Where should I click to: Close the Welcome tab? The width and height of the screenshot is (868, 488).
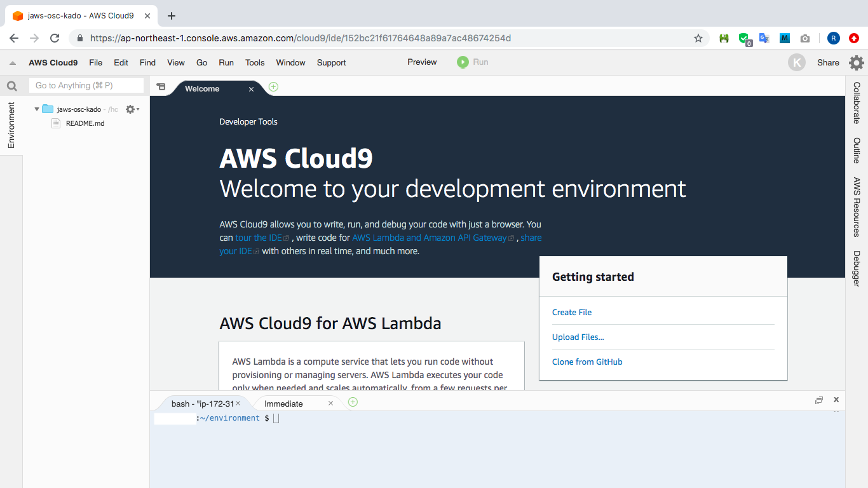251,89
